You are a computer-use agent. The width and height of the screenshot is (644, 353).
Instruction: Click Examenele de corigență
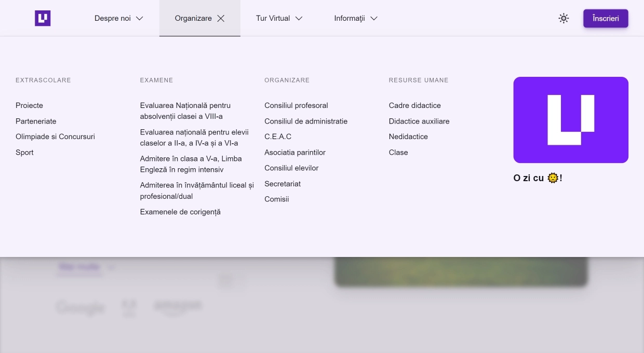coord(180,212)
